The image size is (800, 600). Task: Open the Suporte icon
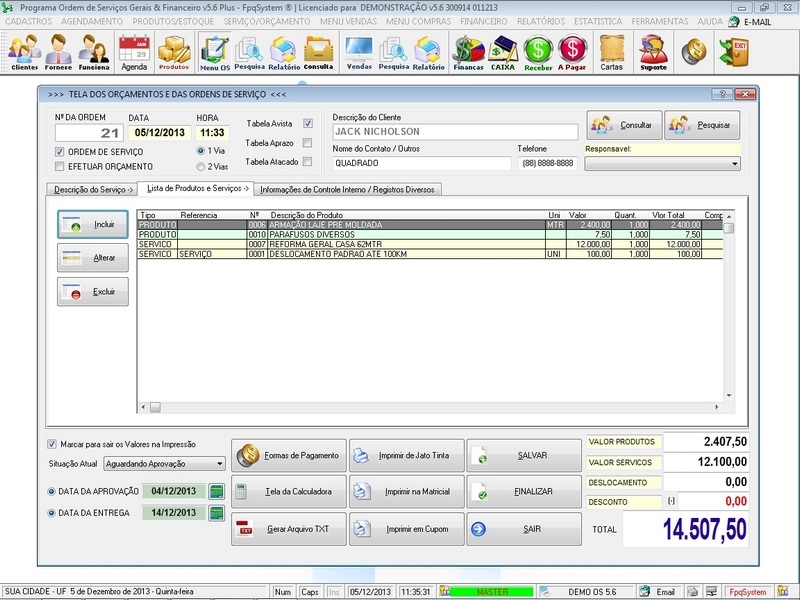click(653, 52)
